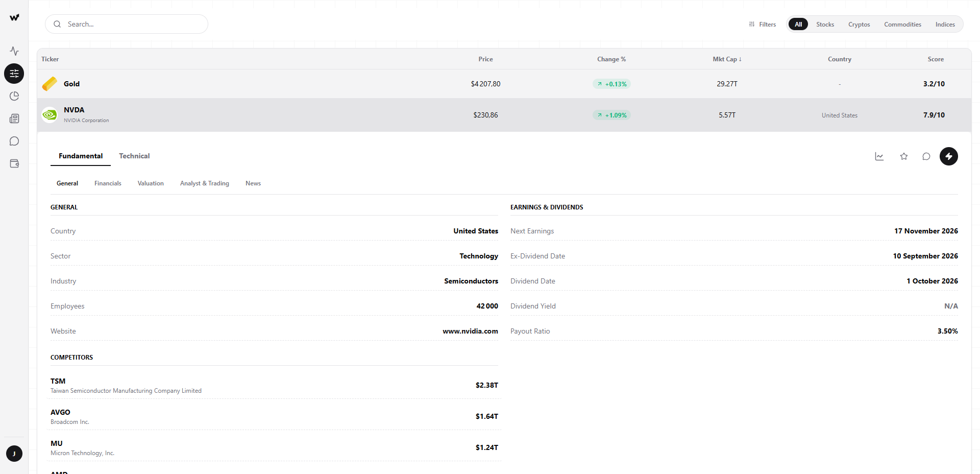Image resolution: width=980 pixels, height=474 pixels.
Task: Click the Search input field
Action: coord(127,24)
